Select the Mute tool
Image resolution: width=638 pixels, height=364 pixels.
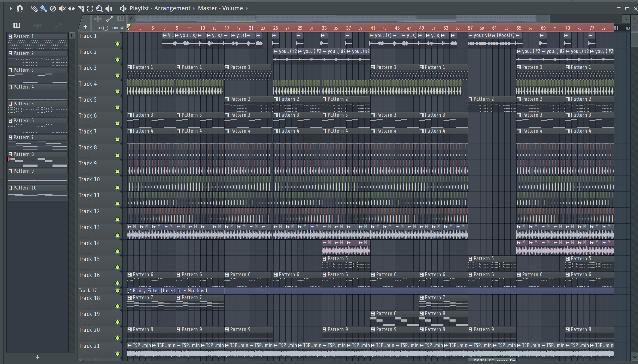click(62, 8)
